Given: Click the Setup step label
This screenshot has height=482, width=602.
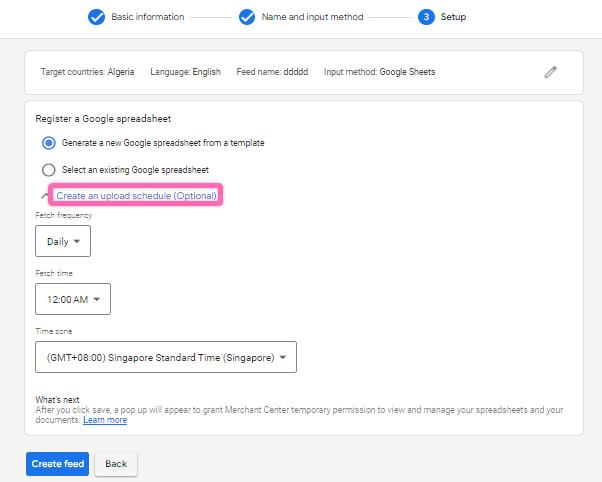Looking at the screenshot, I should 453,17.
